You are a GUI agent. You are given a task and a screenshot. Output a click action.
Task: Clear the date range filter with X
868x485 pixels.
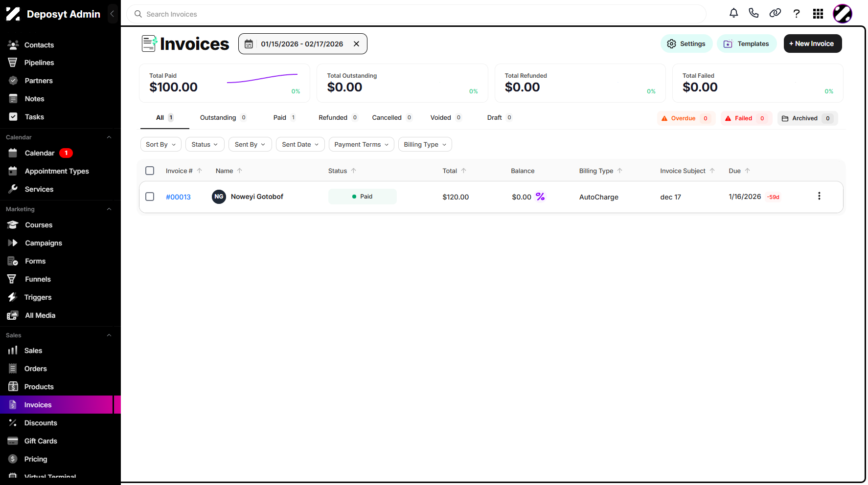pyautogui.click(x=357, y=44)
